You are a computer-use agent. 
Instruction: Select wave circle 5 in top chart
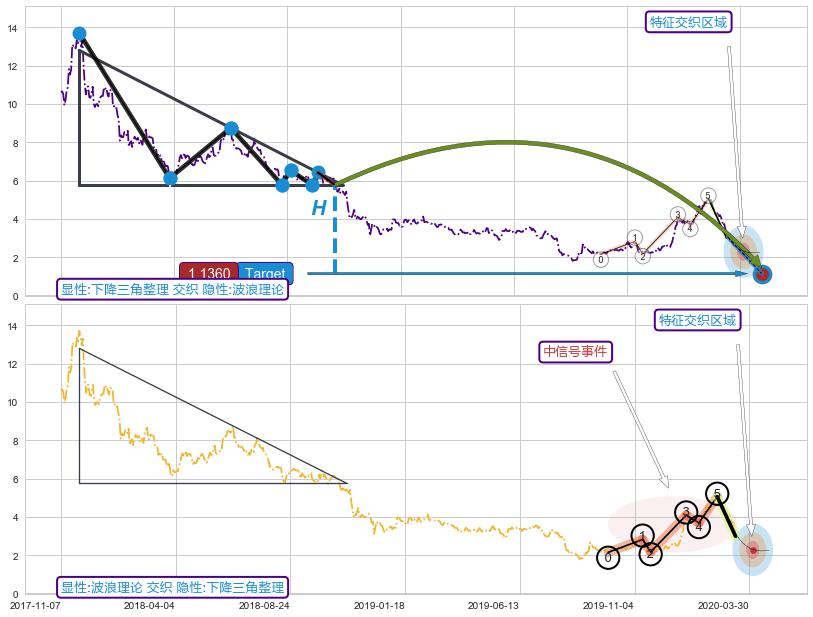(x=707, y=195)
